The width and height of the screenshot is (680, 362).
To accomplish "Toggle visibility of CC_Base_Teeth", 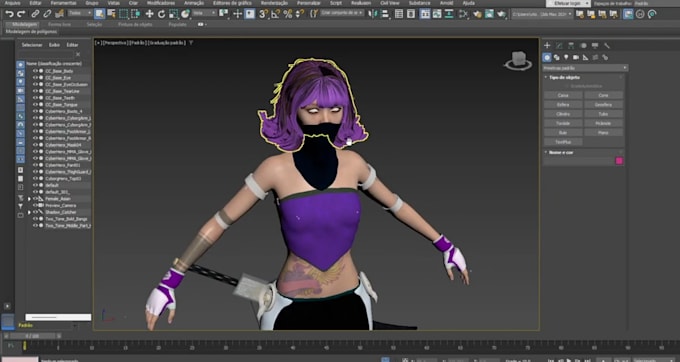I will (x=36, y=98).
